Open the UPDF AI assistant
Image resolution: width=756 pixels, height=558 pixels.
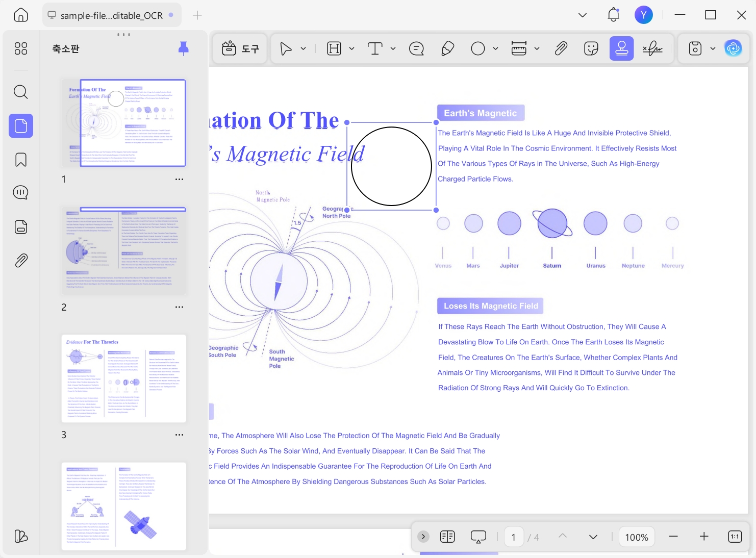coord(733,48)
